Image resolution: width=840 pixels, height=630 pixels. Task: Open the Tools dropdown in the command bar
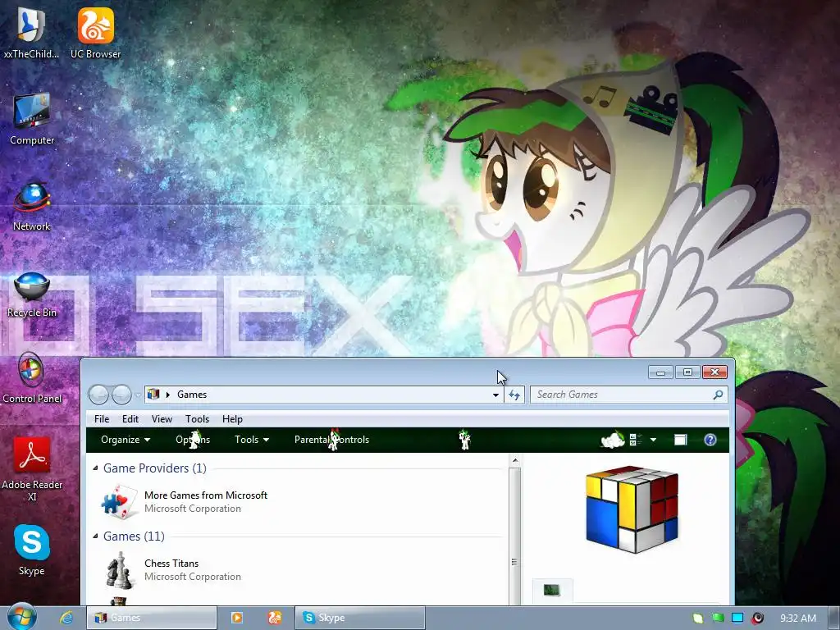coord(252,440)
